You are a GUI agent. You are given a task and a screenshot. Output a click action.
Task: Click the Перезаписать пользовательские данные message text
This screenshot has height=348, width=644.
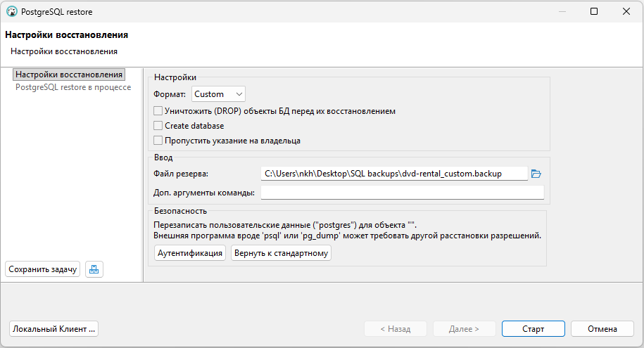tap(285, 225)
